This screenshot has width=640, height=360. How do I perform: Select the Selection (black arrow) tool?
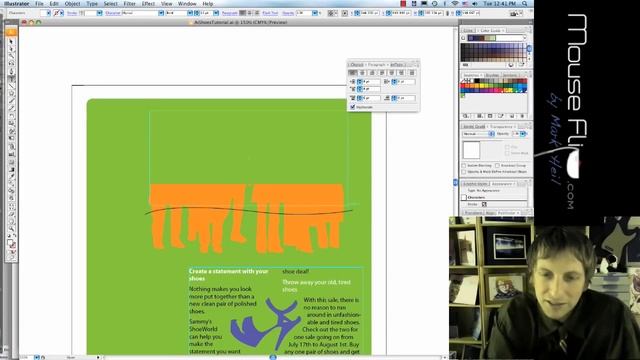coord(11,42)
